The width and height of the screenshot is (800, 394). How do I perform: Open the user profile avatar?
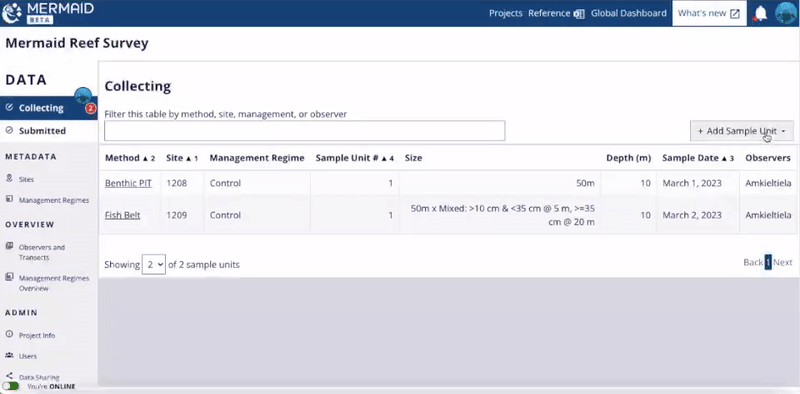pos(786,13)
